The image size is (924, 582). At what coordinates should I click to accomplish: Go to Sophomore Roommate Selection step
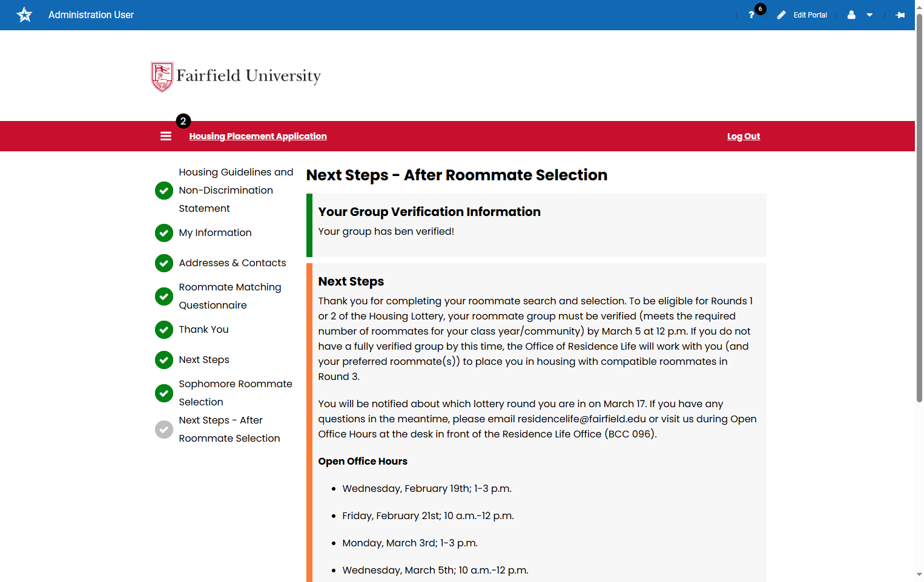coord(236,393)
